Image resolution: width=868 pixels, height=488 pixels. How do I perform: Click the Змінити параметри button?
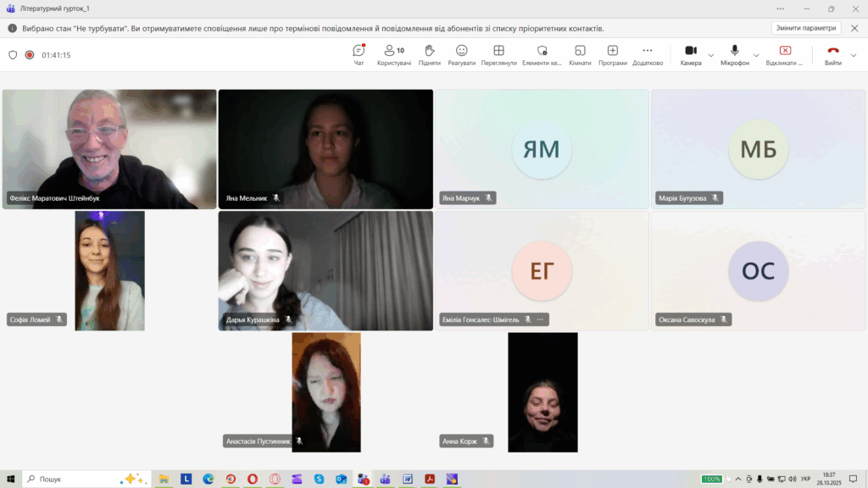pos(805,28)
